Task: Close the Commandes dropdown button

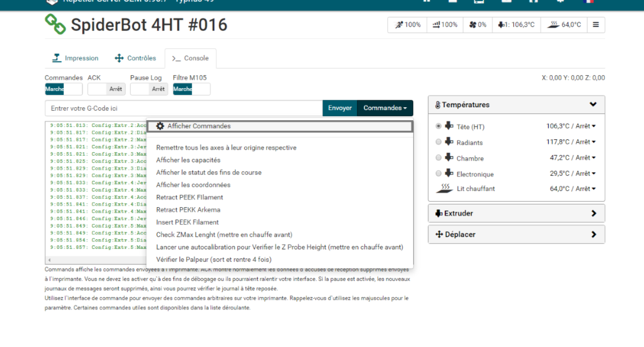Action: [x=385, y=108]
